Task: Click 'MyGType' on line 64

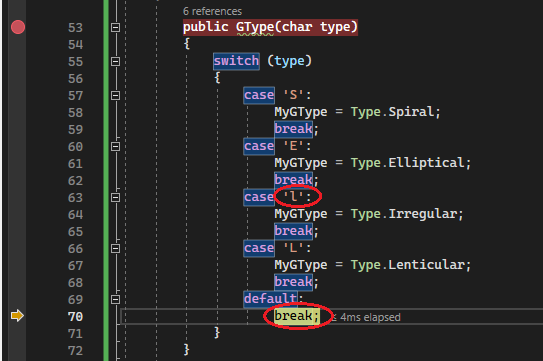Action: click(x=301, y=214)
